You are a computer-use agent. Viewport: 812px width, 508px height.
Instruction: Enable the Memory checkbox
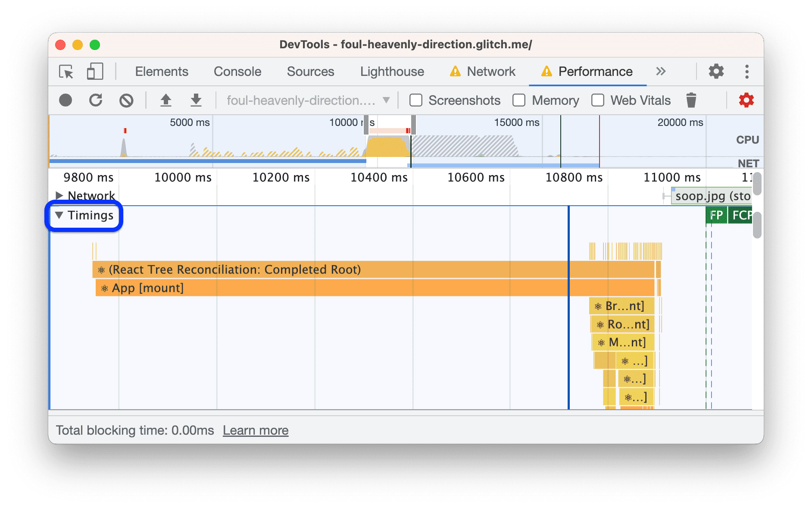[x=519, y=100]
